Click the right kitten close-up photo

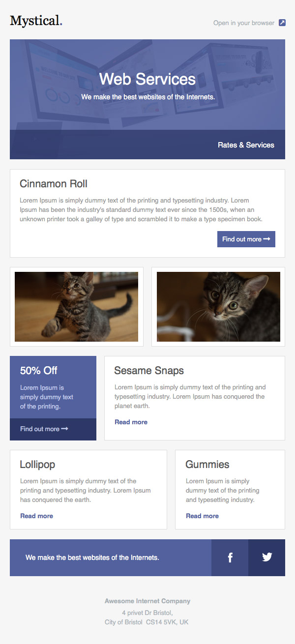218,307
